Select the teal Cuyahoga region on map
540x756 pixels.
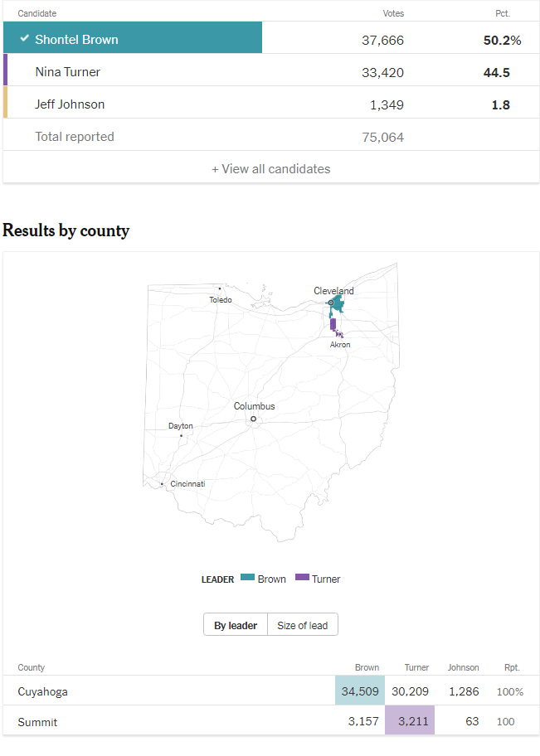(x=338, y=305)
